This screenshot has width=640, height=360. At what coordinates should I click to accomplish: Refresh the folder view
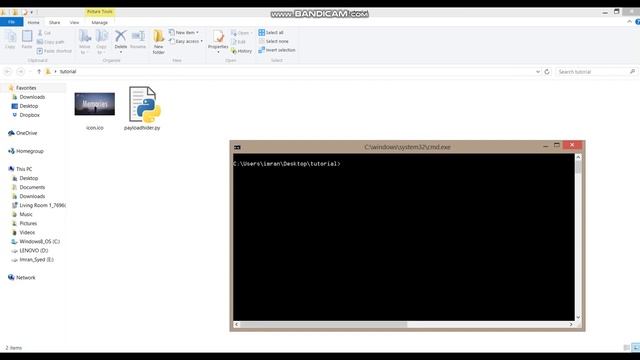[547, 71]
